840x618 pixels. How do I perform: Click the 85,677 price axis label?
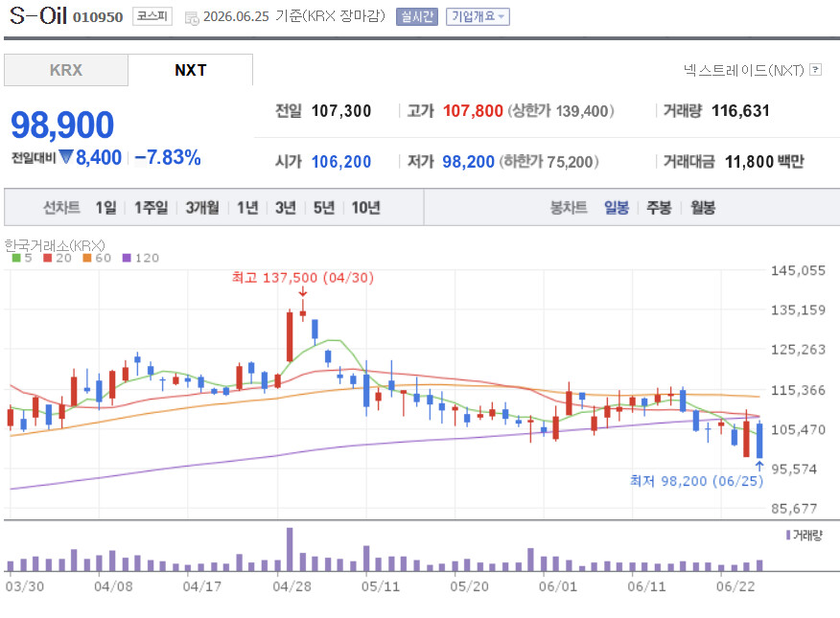tap(795, 509)
